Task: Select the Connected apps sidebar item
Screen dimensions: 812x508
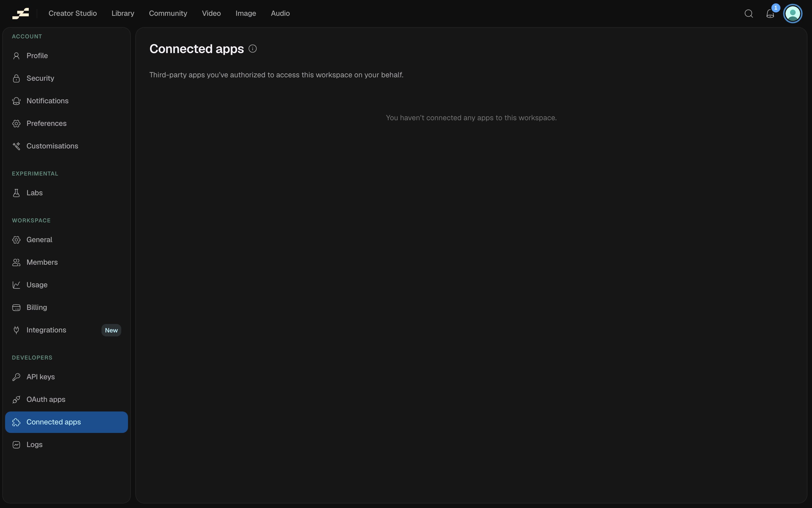Action: (x=67, y=422)
